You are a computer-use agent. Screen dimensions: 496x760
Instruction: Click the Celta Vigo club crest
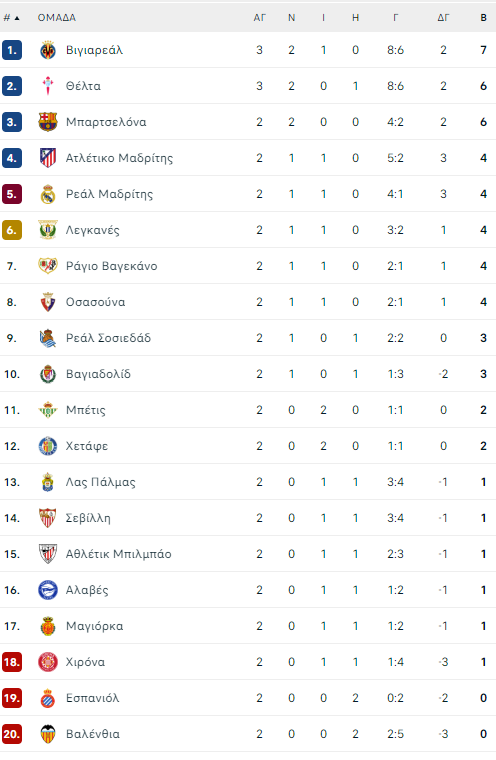(x=48, y=86)
